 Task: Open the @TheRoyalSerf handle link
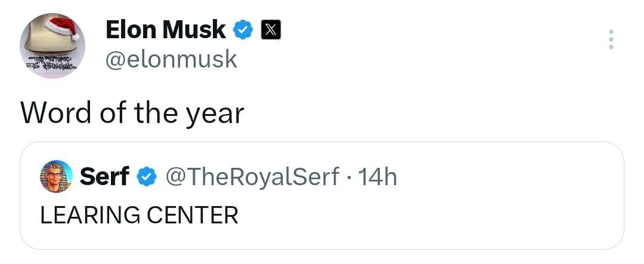(x=251, y=177)
